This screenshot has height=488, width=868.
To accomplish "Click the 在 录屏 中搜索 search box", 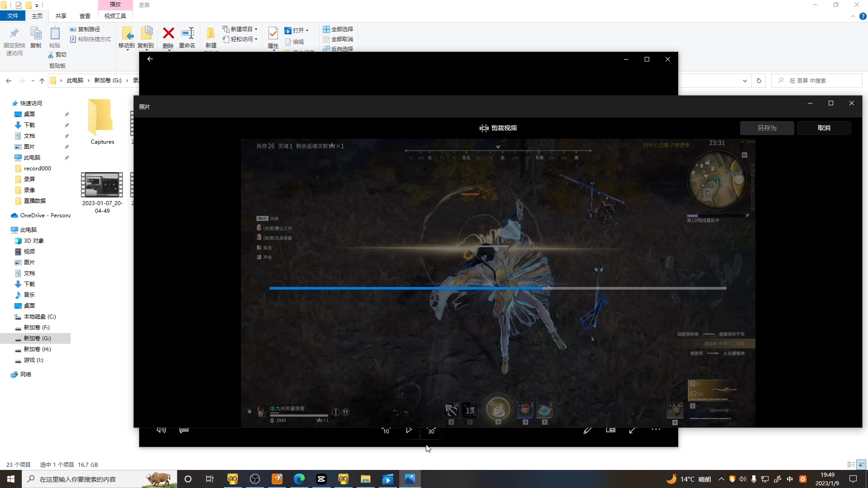I will click(x=816, y=80).
